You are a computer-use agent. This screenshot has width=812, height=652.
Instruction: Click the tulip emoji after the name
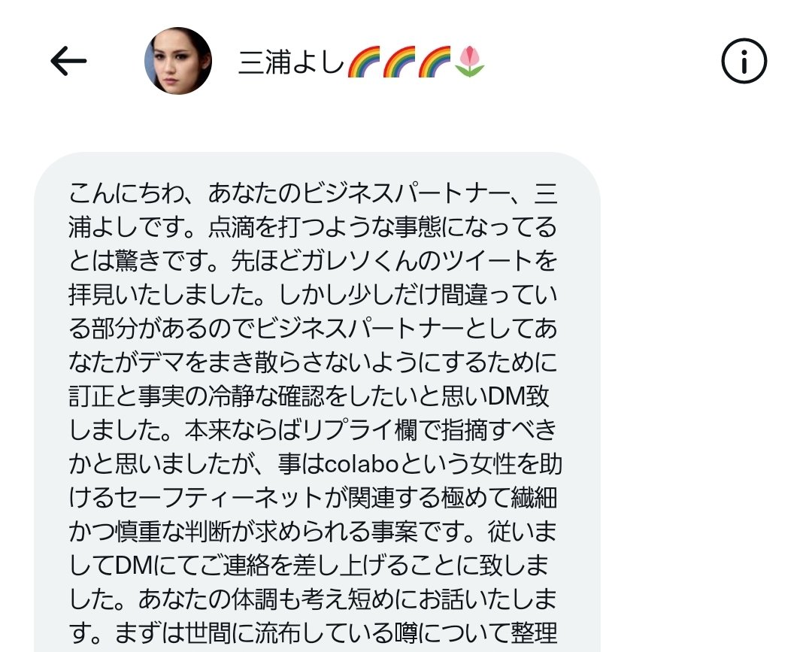[470, 62]
